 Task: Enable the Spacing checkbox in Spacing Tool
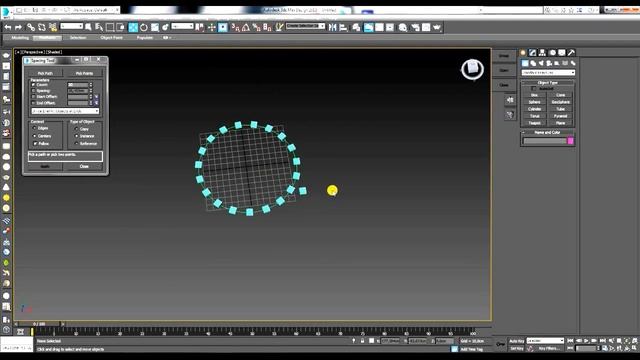33,91
